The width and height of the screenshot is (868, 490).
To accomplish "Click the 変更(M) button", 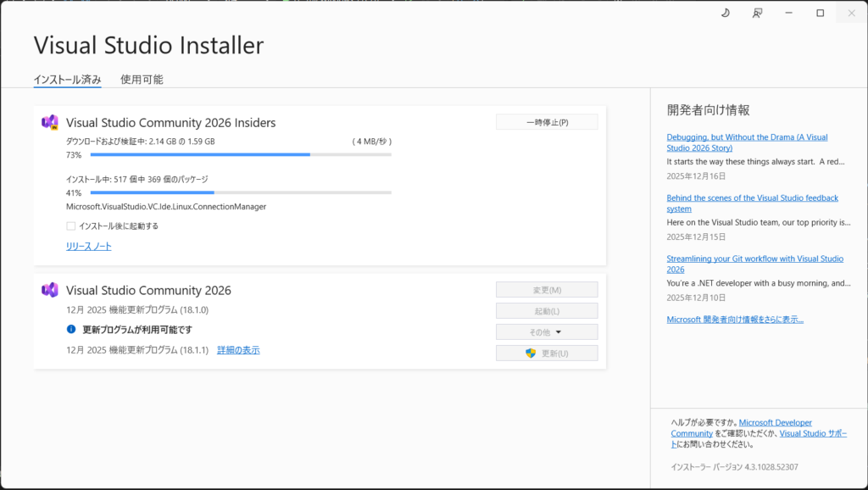I will coord(547,290).
